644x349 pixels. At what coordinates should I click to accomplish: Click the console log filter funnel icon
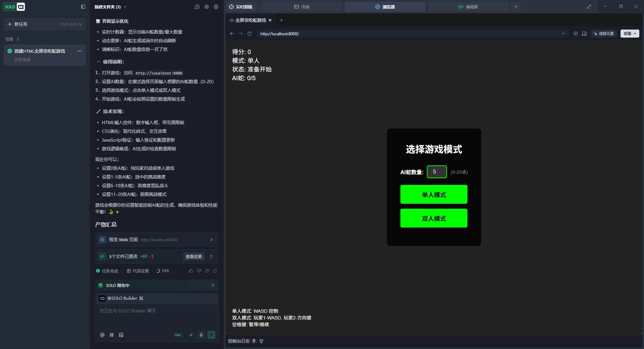point(261,341)
